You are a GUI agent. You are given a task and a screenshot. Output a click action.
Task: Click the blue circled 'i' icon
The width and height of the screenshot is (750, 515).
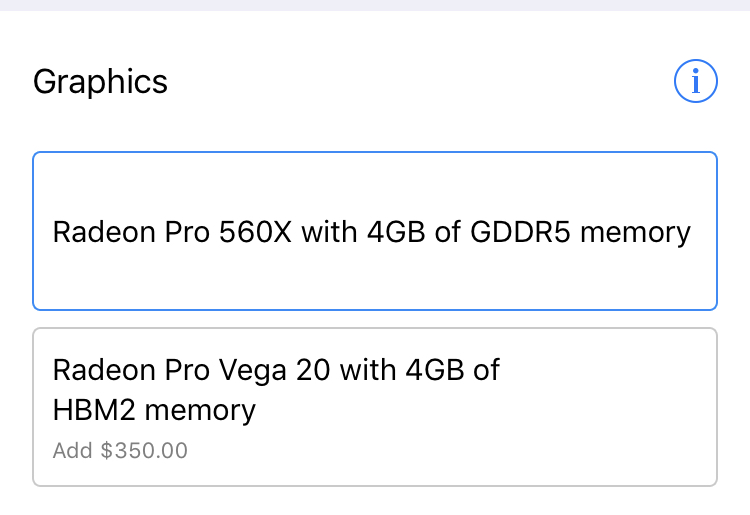(x=695, y=81)
